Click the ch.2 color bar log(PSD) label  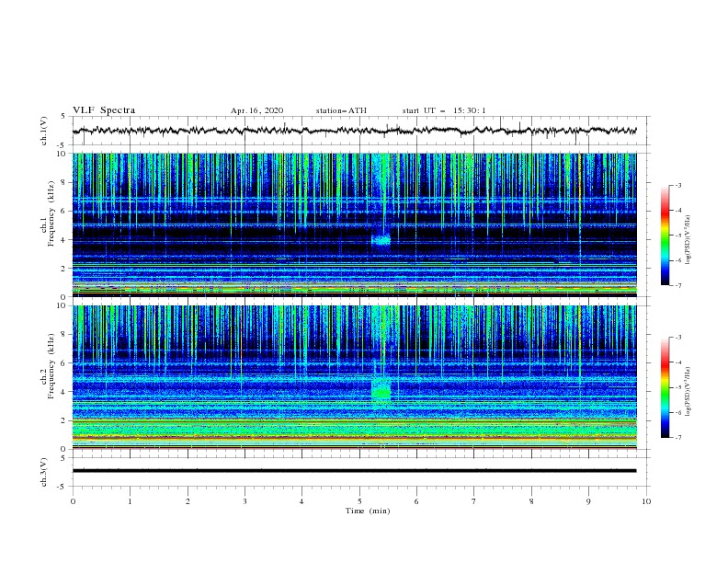click(x=688, y=391)
